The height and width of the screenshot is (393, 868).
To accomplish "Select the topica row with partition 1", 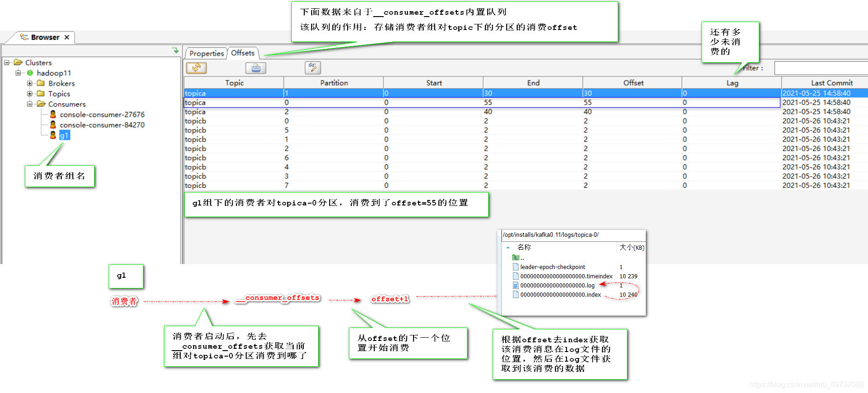I will pyautogui.click(x=526, y=93).
